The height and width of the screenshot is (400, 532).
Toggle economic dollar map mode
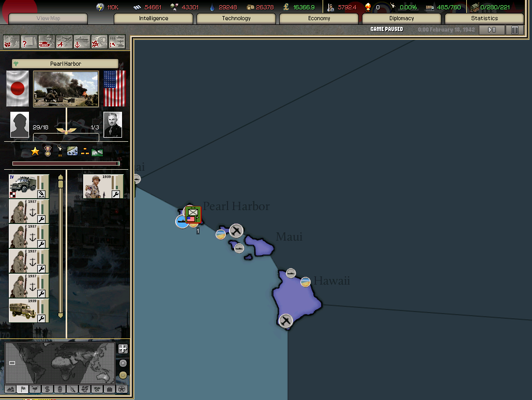tap(48, 389)
